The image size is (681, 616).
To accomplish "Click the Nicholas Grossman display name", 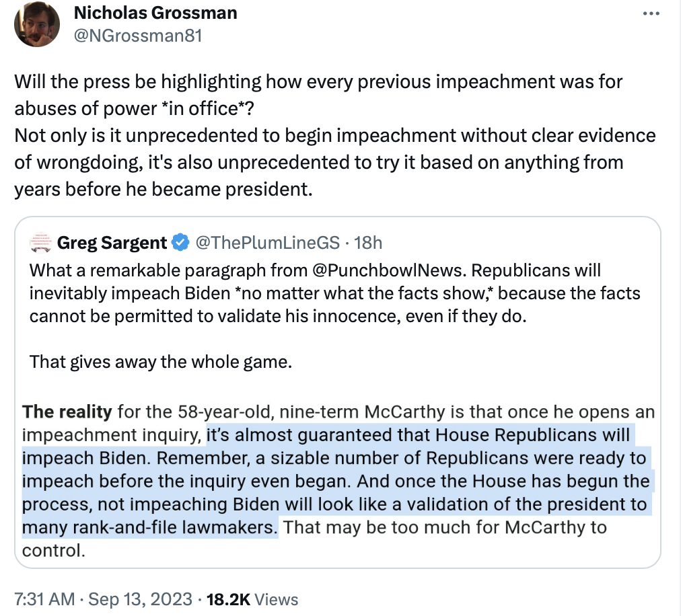I will [x=155, y=13].
